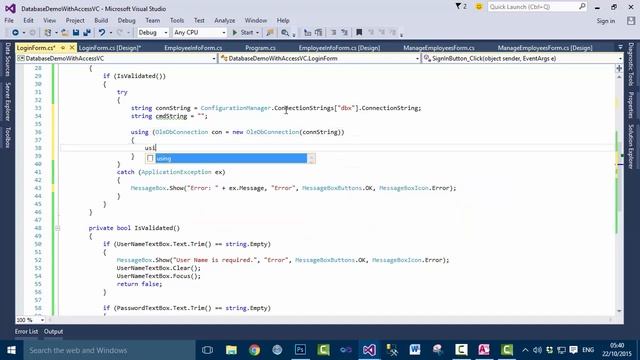
Task: Close the LoginForm.cs tab
Action: coord(72,48)
